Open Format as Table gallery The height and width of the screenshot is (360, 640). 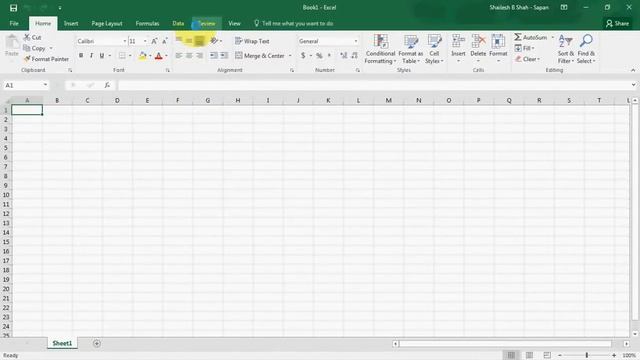411,49
